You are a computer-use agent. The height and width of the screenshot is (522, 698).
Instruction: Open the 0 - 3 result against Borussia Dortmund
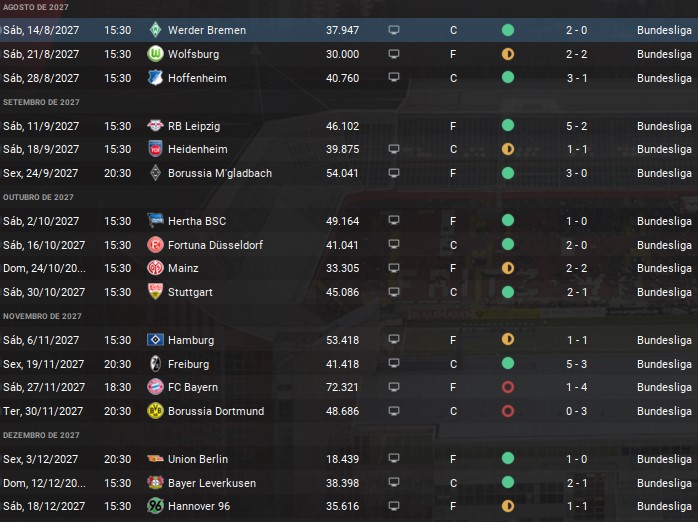tap(576, 411)
